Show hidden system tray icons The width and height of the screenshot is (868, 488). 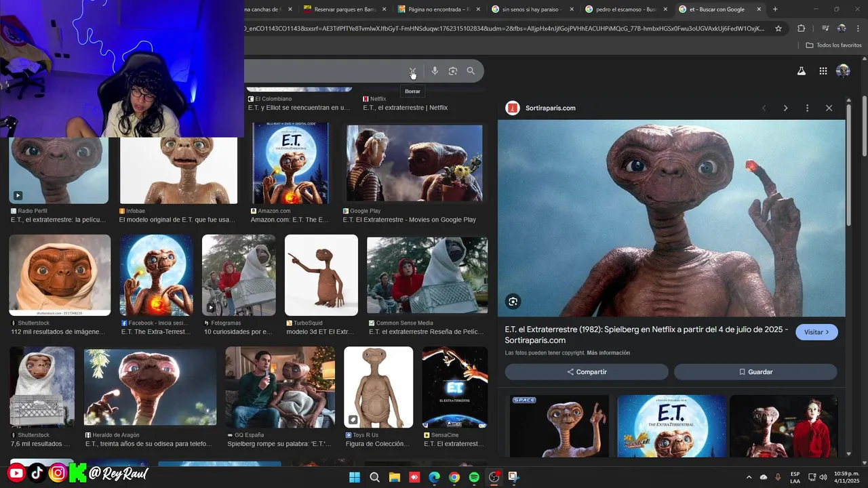pyautogui.click(x=749, y=477)
